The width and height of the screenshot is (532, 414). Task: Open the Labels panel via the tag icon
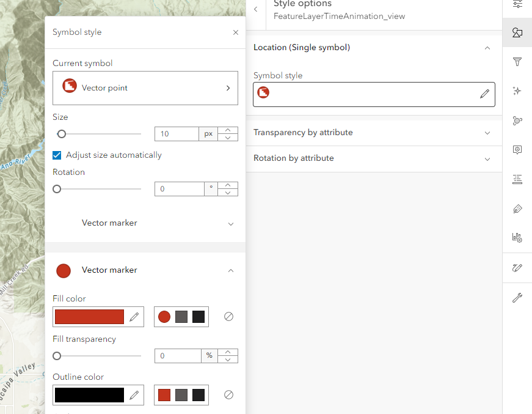pyautogui.click(x=517, y=209)
